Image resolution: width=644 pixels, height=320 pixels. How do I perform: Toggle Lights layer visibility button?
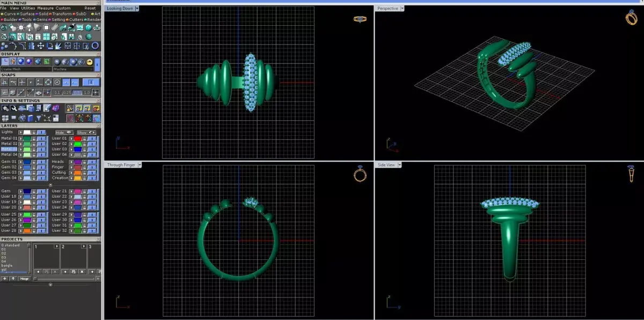(x=41, y=132)
